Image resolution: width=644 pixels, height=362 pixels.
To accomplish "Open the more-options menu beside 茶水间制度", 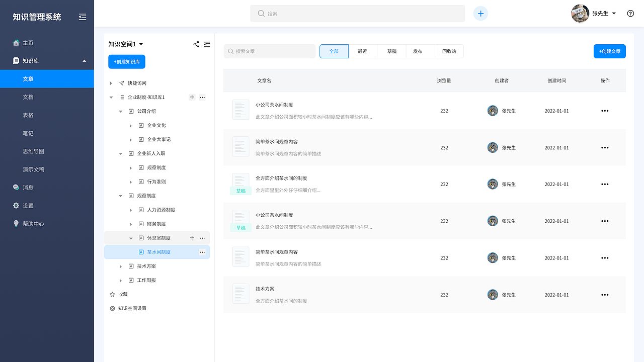I will tap(202, 252).
